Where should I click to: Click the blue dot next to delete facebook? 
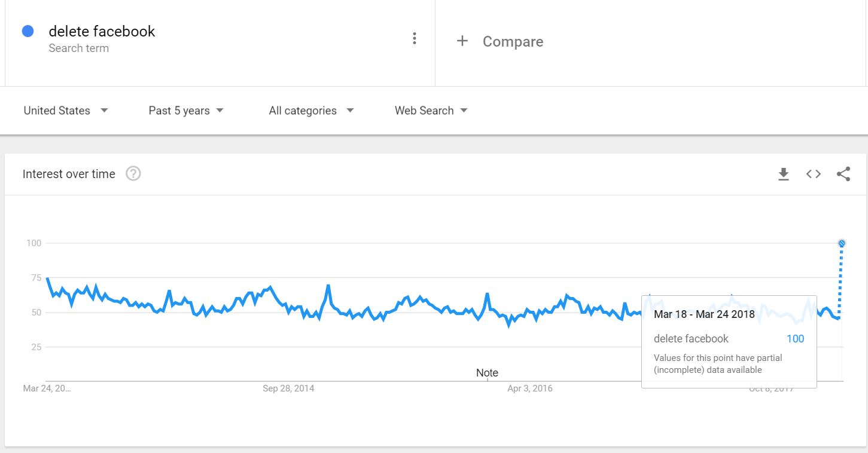[x=28, y=32]
